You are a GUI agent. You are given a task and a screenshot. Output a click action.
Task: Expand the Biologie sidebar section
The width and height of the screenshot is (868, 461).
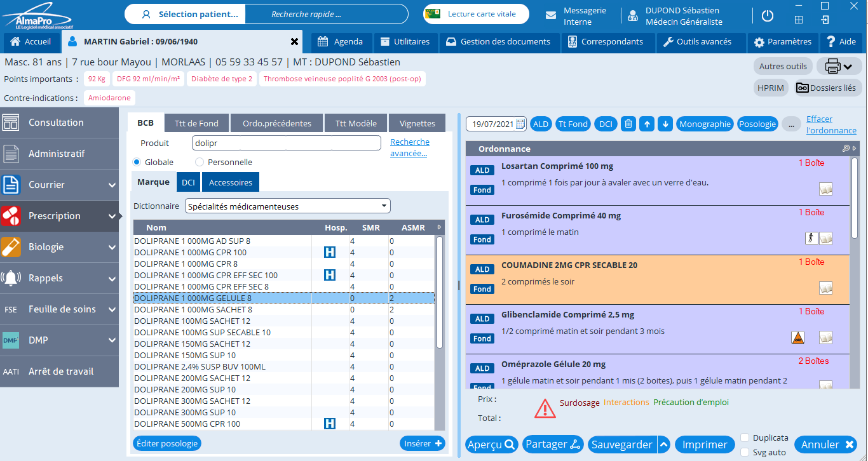(x=112, y=247)
